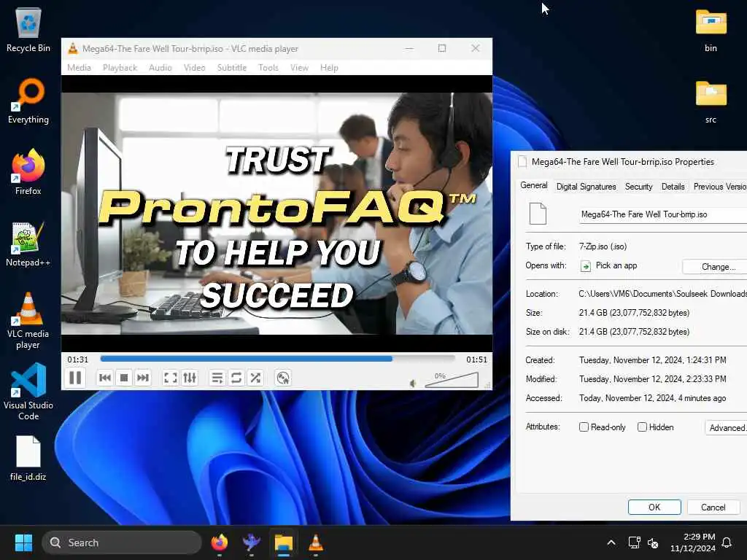The height and width of the screenshot is (560, 747).
Task: Click the 01:31 elapsed time label
Action: (77, 359)
